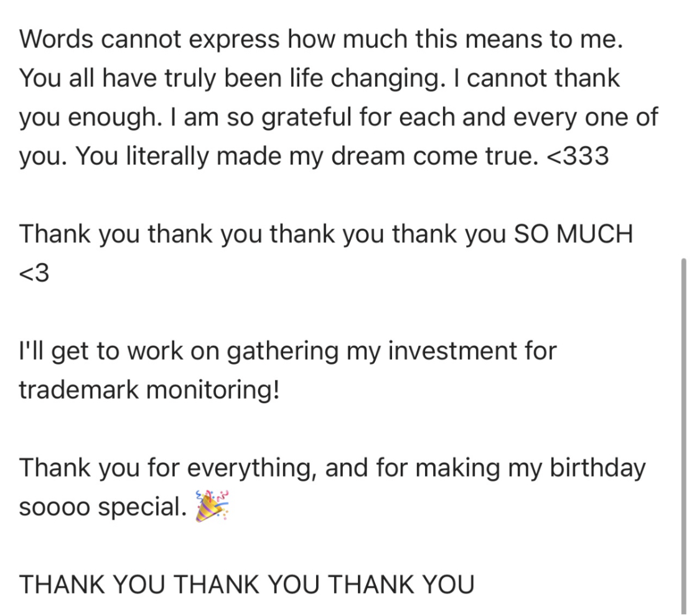The image size is (697, 616).
Task: Click the lone "<3" heart line
Action: 34,273
